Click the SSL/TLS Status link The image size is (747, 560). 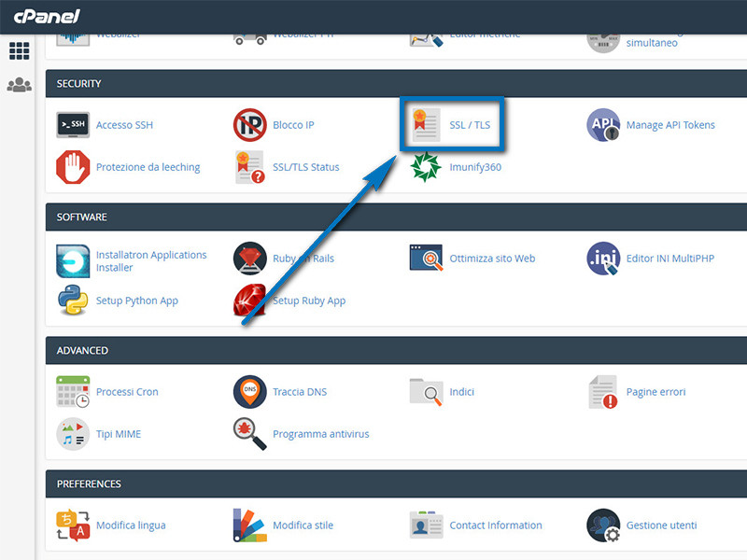305,167
